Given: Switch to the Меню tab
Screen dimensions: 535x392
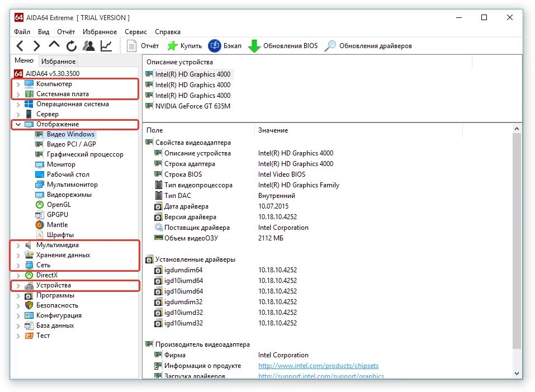Looking at the screenshot, I should click(24, 60).
